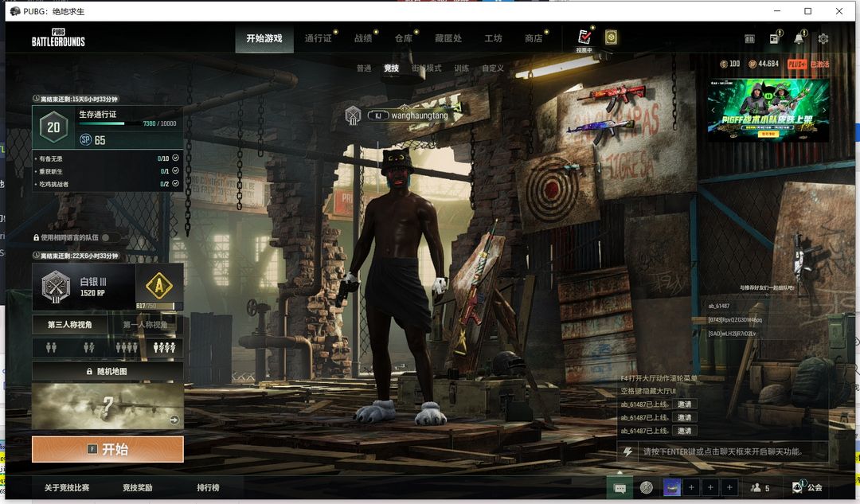Switch to the 普通 mode tab

(x=364, y=68)
